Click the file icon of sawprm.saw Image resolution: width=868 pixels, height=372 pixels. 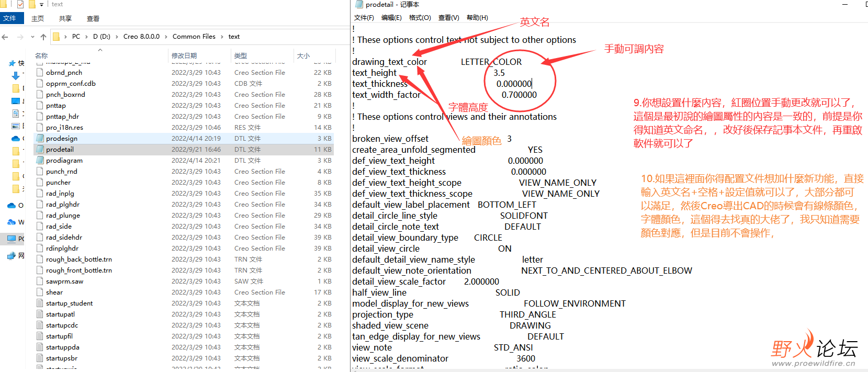coord(40,281)
